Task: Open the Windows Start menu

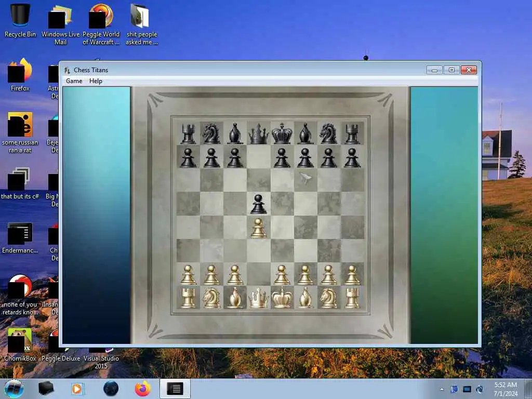Action: click(14, 389)
